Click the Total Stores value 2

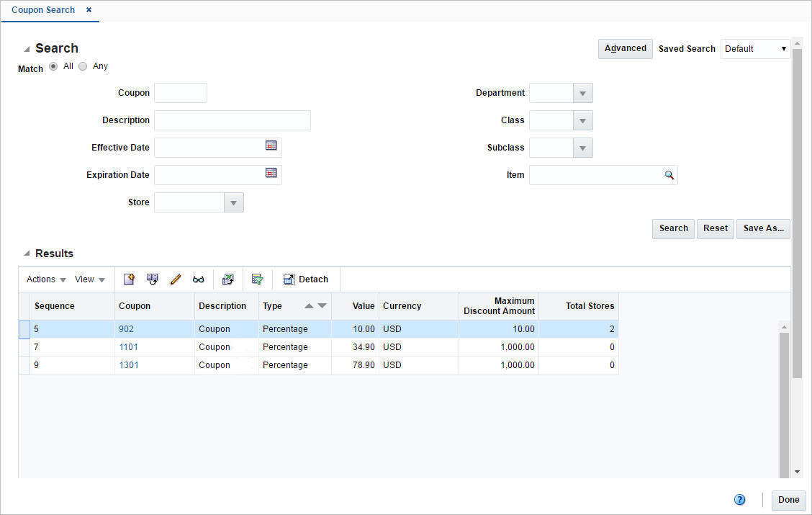[x=579, y=329]
